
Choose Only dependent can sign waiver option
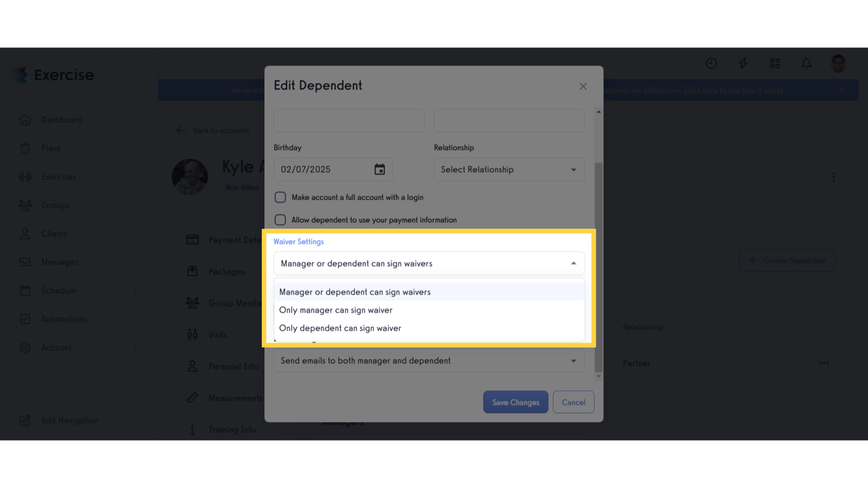click(x=340, y=329)
